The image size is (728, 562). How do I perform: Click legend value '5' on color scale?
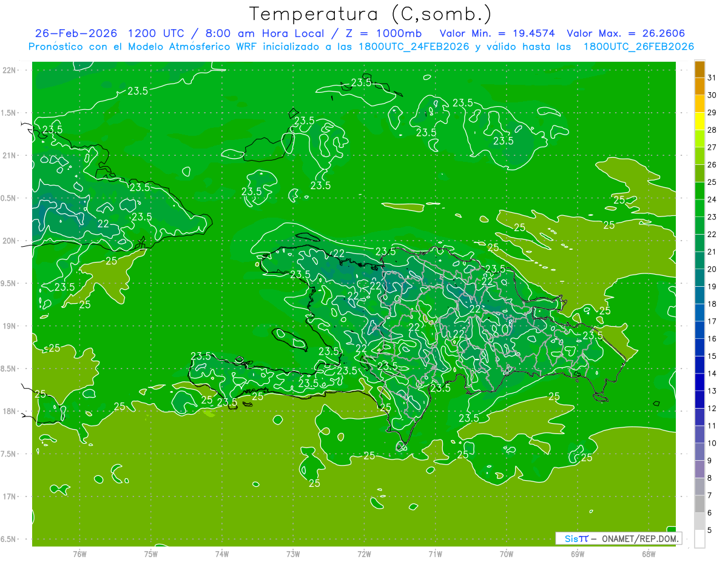pyautogui.click(x=710, y=530)
